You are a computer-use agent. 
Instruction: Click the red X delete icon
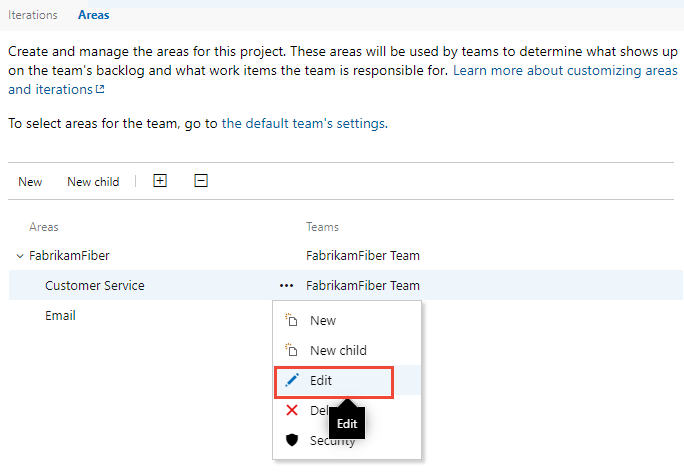(292, 411)
